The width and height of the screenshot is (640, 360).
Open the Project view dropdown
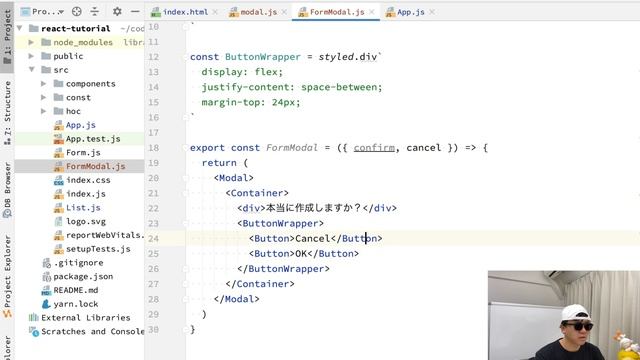(42, 11)
